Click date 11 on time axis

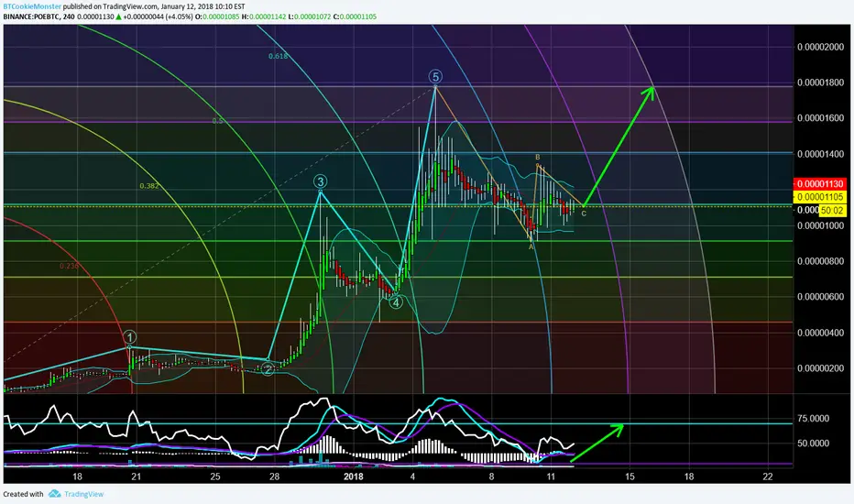[551, 477]
